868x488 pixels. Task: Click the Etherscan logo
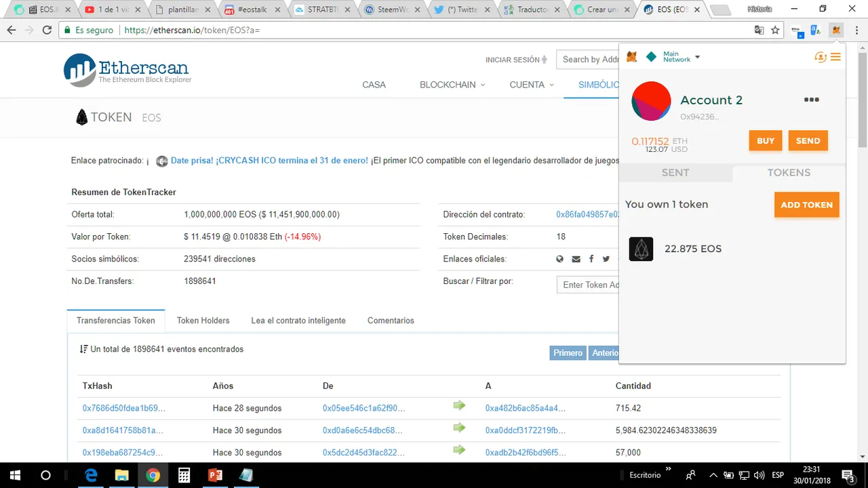click(127, 70)
